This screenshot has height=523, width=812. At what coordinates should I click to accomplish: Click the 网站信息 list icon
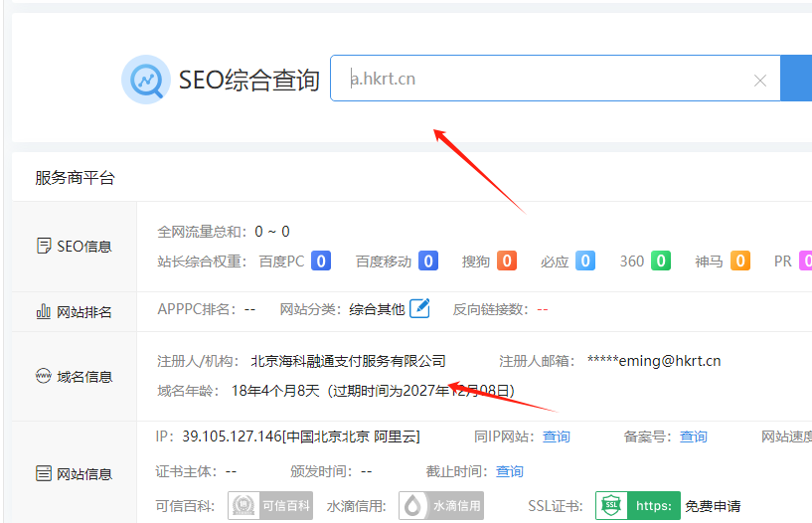coord(44,473)
